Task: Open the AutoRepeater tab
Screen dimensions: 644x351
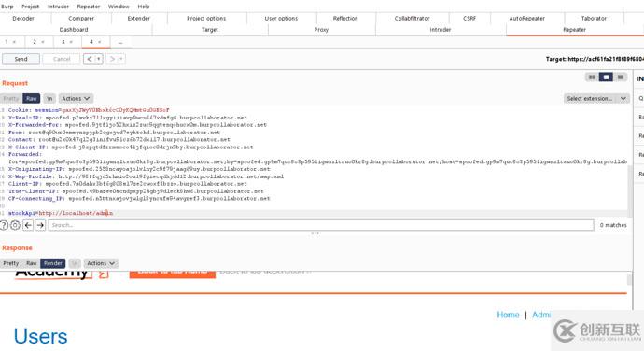Action: [x=527, y=19]
